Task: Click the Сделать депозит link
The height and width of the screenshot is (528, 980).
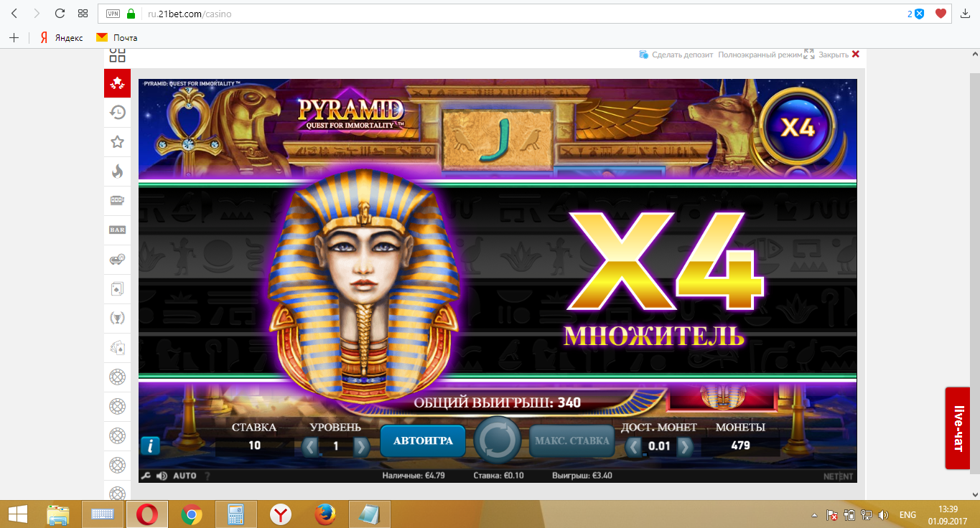Action: click(677, 55)
